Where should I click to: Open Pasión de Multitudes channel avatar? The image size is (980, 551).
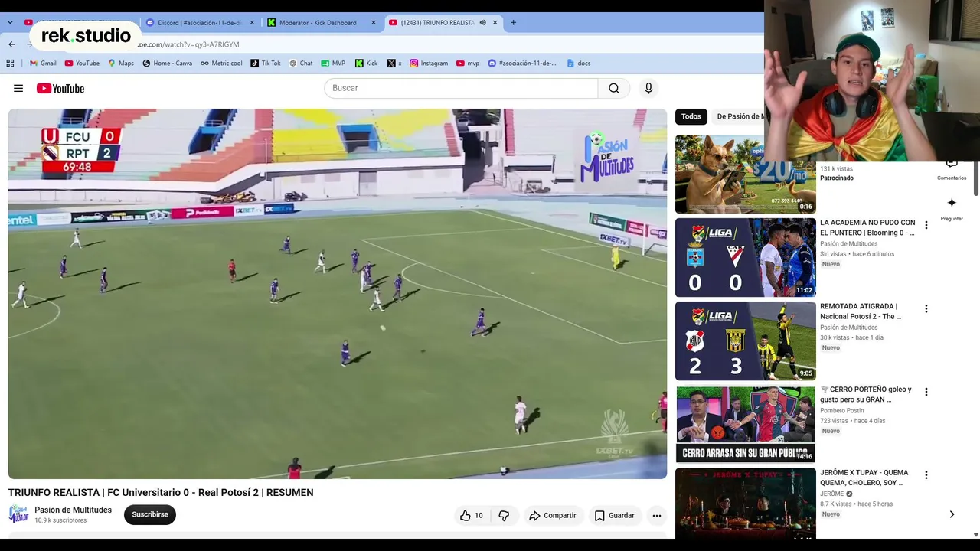pos(18,514)
